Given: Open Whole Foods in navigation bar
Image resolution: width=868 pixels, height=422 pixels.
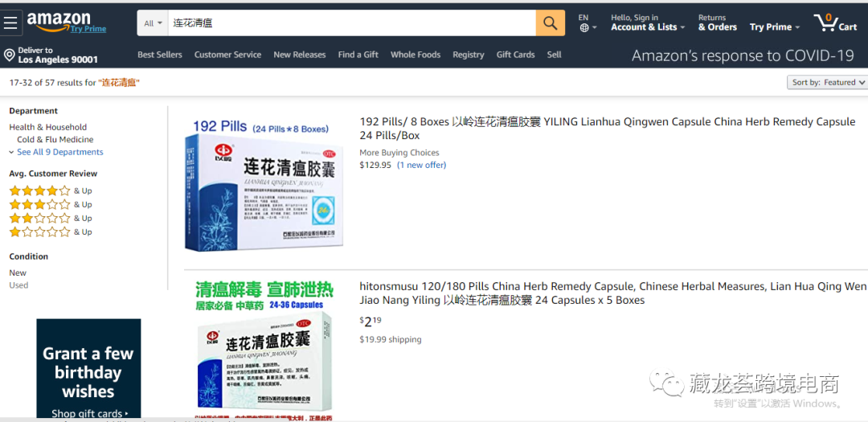Looking at the screenshot, I should (416, 55).
